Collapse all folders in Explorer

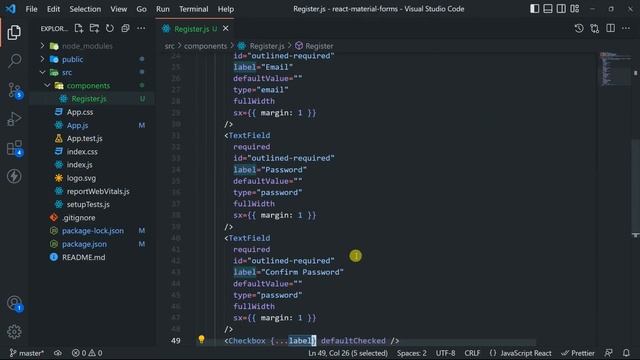(125, 28)
